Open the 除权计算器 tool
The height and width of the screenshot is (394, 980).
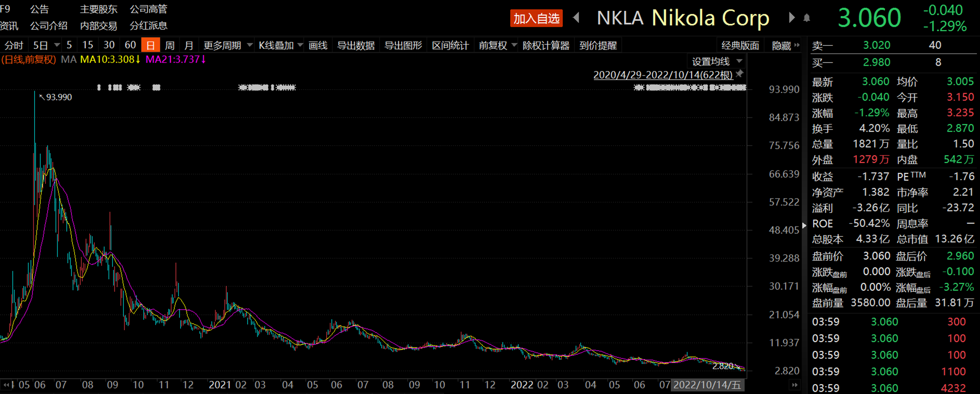[x=546, y=45]
